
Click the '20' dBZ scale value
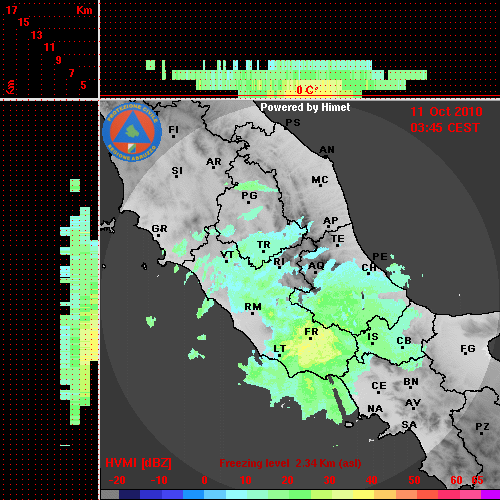[287, 480]
